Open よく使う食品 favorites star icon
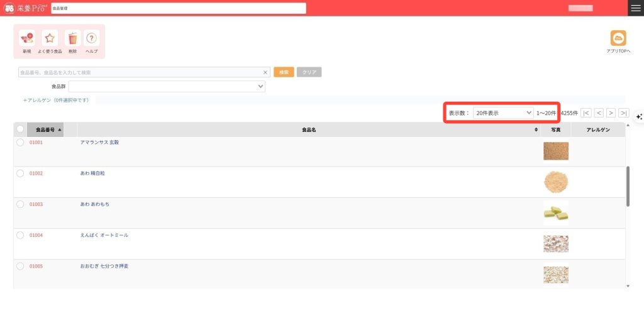Viewport: 644px width, 321px height. [x=50, y=38]
